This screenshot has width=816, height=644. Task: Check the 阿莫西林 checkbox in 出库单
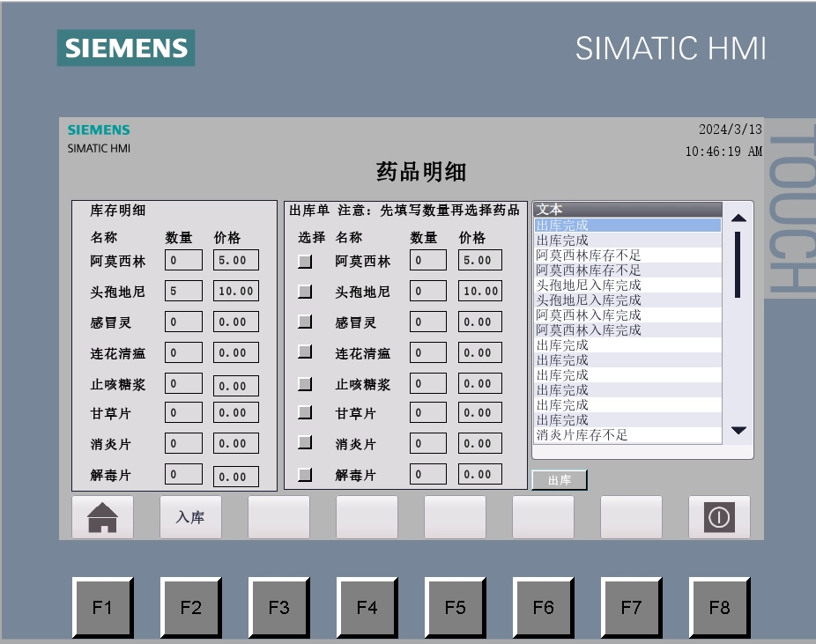coord(305,261)
